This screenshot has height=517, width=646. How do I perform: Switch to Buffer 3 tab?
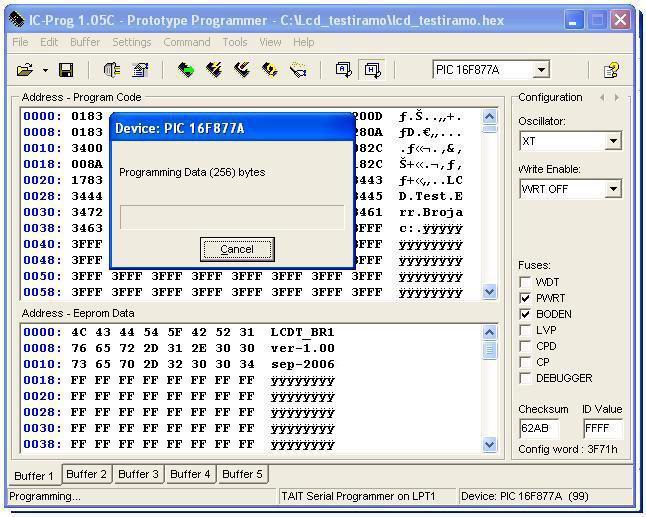[138, 474]
